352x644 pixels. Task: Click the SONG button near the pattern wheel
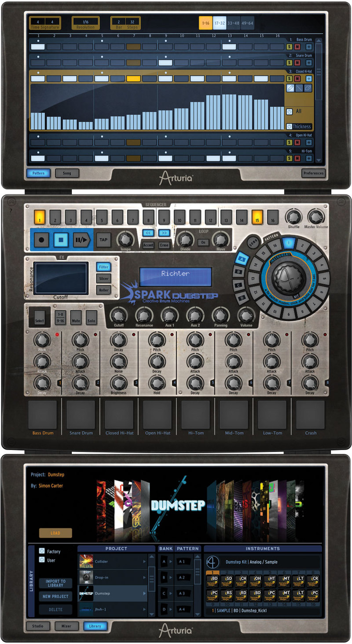(253, 243)
